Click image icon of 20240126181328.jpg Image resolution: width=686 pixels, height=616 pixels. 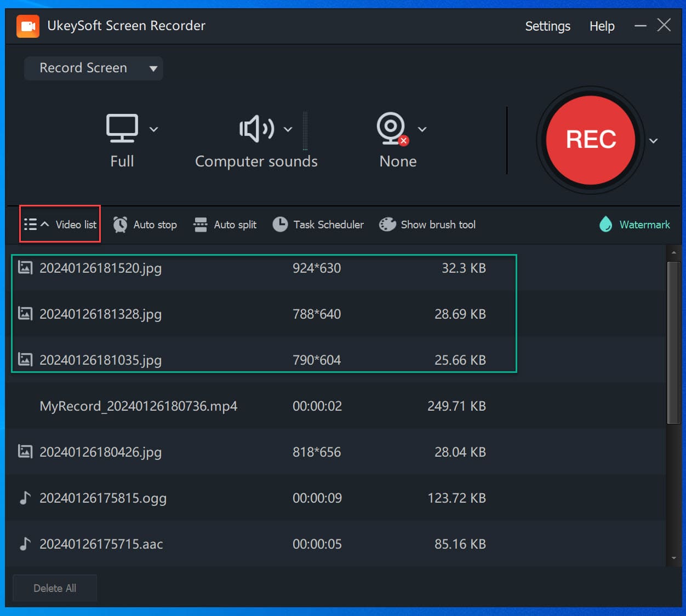25,313
